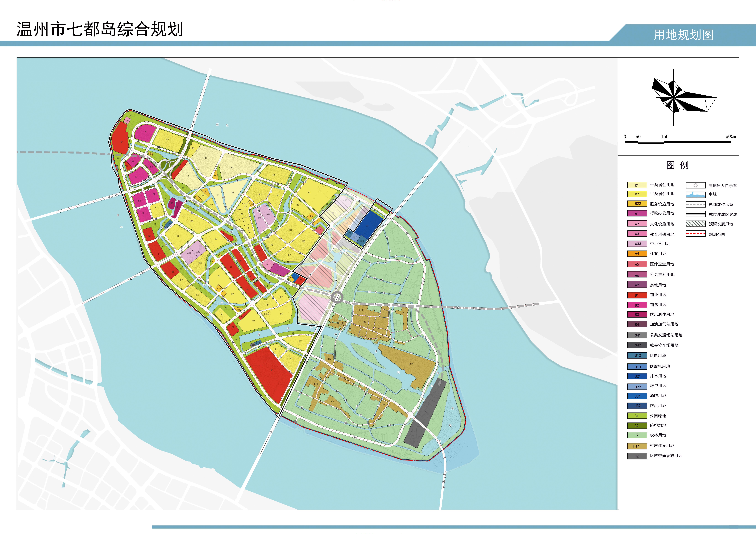The image size is (756, 534).
Task: Click the '公园绿地' legend label
Action: click(658, 416)
